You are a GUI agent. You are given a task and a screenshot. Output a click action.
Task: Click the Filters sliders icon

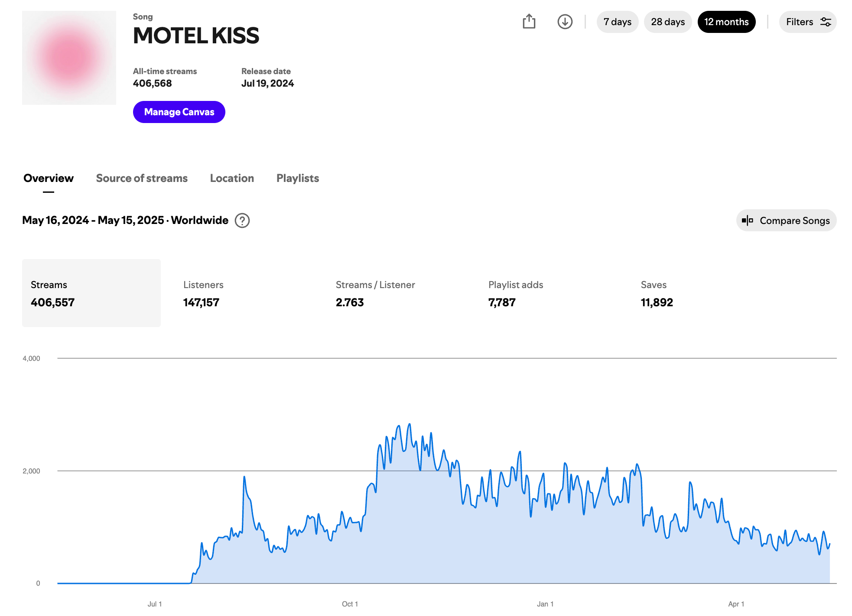(x=826, y=22)
